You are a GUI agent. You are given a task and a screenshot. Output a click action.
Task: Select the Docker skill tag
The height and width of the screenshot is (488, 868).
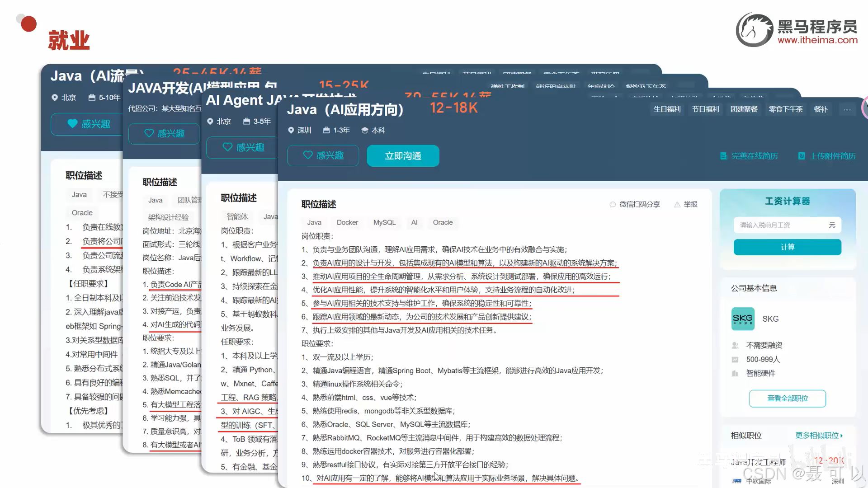(x=347, y=222)
